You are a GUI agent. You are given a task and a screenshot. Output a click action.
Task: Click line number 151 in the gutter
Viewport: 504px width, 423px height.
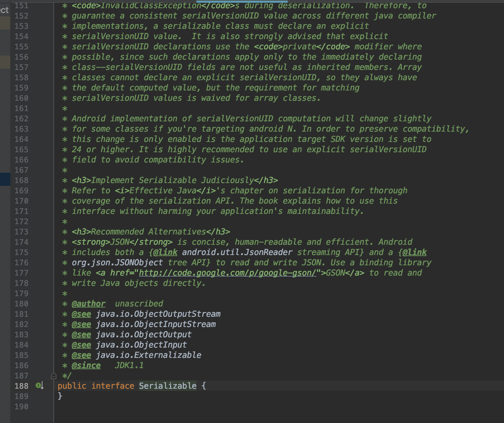21,5
